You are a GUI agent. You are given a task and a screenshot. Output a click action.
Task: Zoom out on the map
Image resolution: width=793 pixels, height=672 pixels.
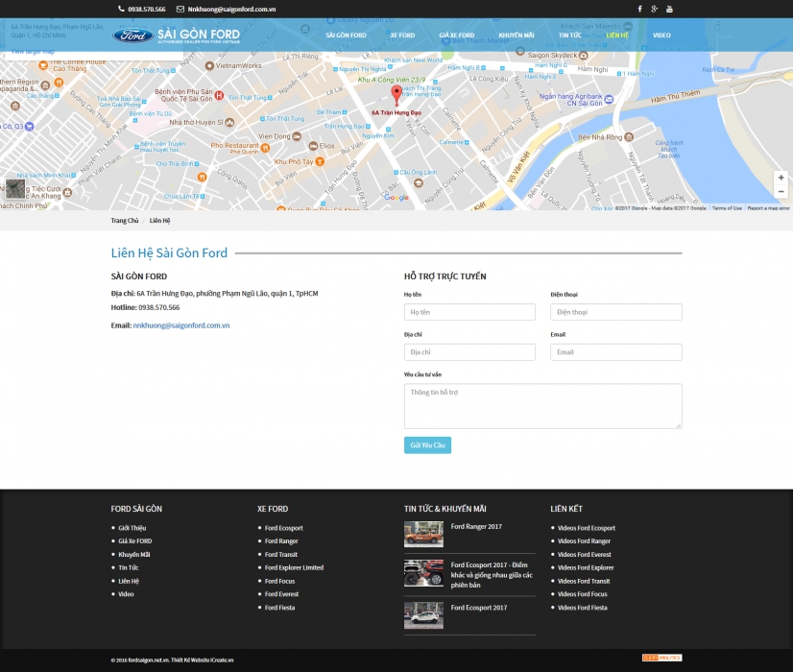click(x=781, y=191)
